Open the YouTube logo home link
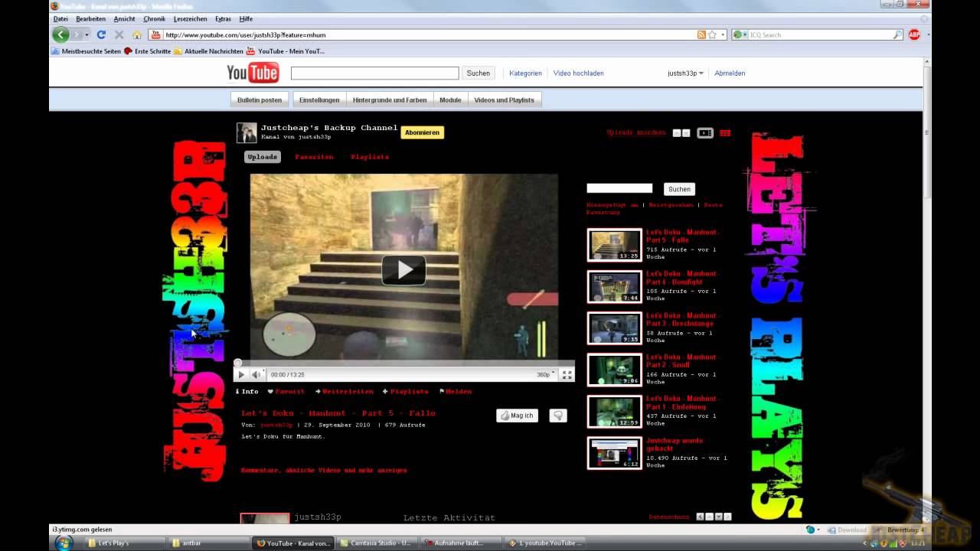Viewport: 980px width, 551px height. (253, 73)
